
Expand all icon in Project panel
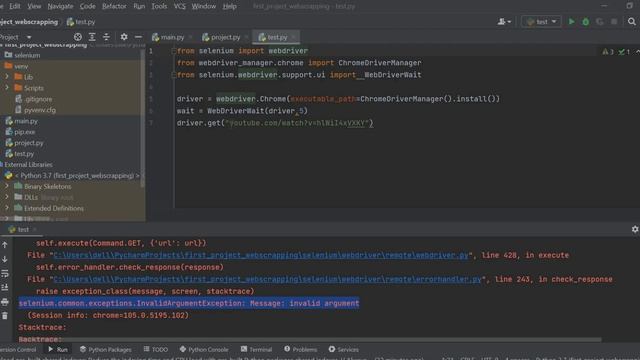pos(92,37)
